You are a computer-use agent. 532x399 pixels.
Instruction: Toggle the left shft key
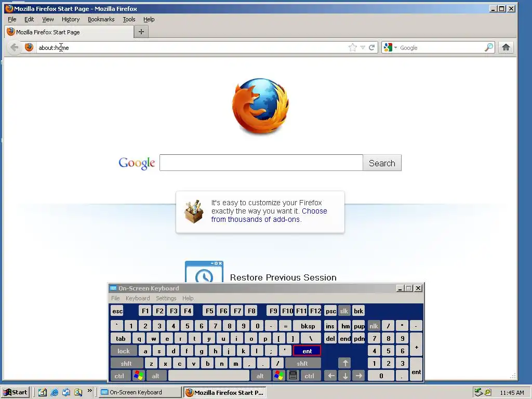coord(126,363)
